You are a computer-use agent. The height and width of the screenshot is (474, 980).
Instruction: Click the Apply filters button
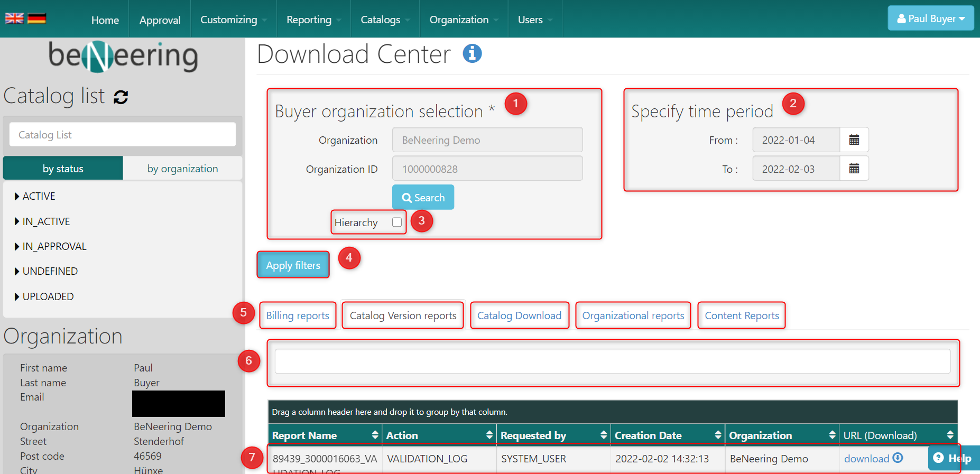(293, 265)
